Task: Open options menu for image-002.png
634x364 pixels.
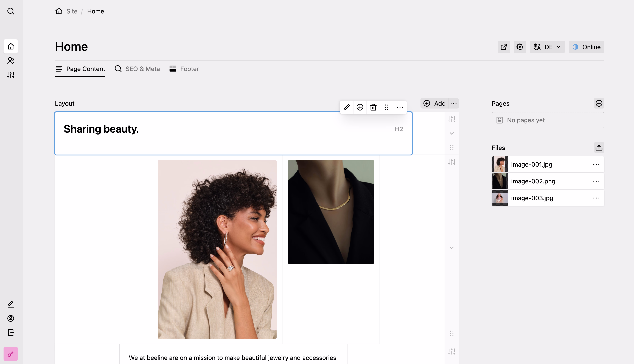Action: [596, 181]
